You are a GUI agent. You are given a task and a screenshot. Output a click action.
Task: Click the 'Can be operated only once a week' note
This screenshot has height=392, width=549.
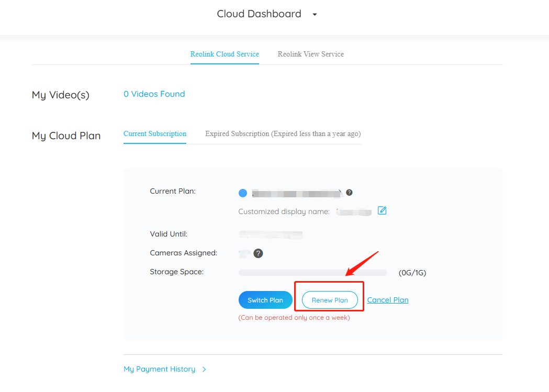point(294,318)
